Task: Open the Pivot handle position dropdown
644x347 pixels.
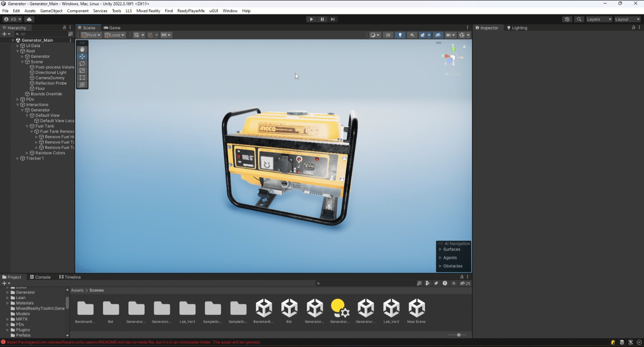Action: (91, 35)
